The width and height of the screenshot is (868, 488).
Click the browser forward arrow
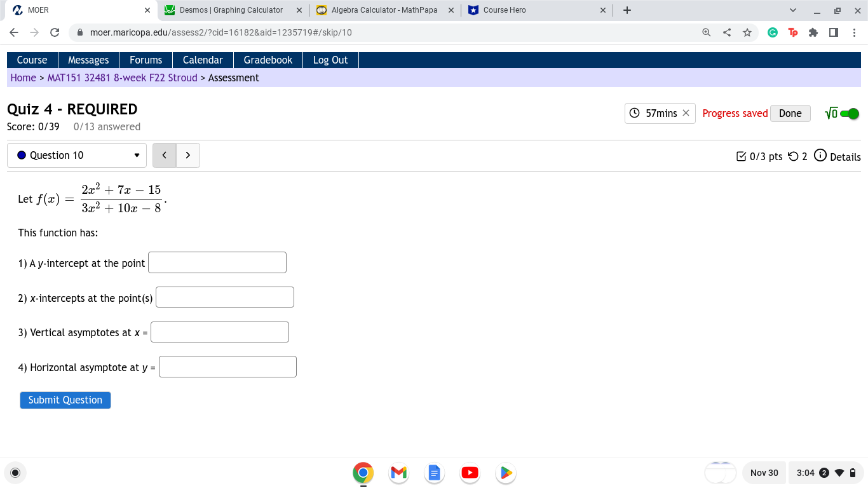click(34, 32)
